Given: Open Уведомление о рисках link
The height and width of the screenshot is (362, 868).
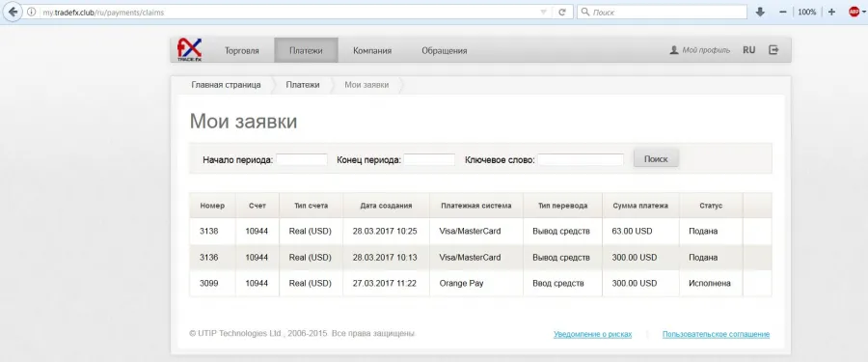Looking at the screenshot, I should pos(592,334).
